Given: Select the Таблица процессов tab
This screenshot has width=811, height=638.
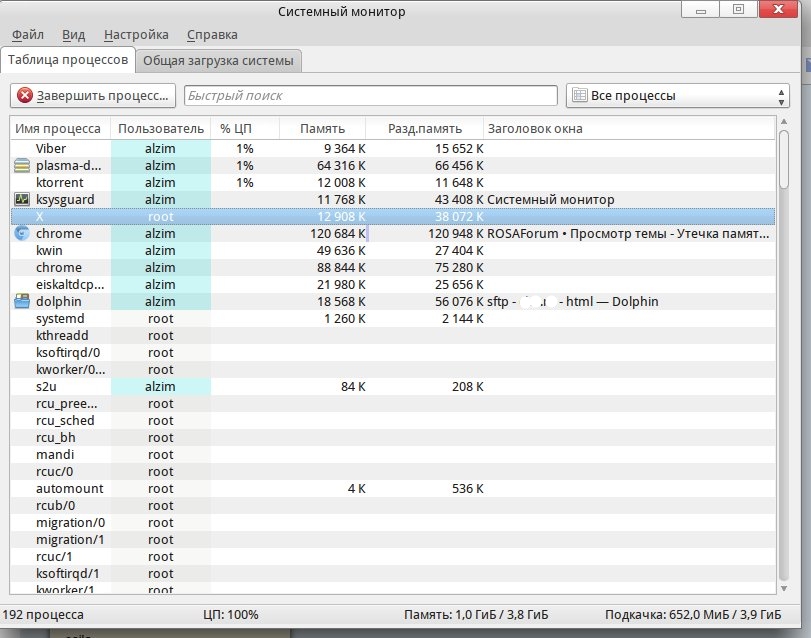Looking at the screenshot, I should pyautogui.click(x=68, y=61).
